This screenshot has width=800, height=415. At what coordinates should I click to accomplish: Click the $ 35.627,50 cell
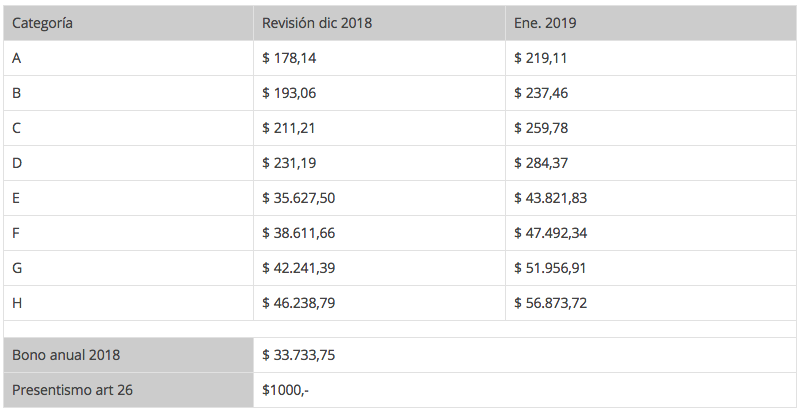point(298,198)
